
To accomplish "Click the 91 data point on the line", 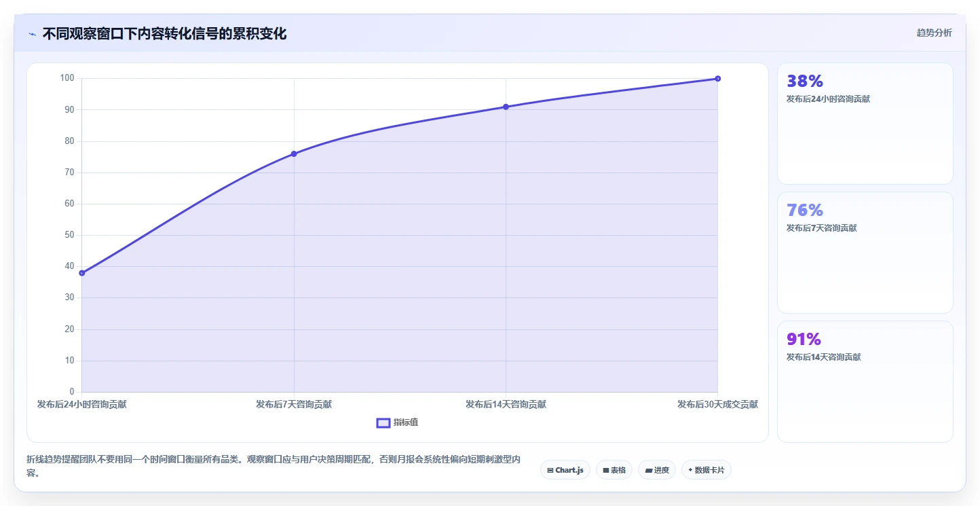I will click(506, 107).
